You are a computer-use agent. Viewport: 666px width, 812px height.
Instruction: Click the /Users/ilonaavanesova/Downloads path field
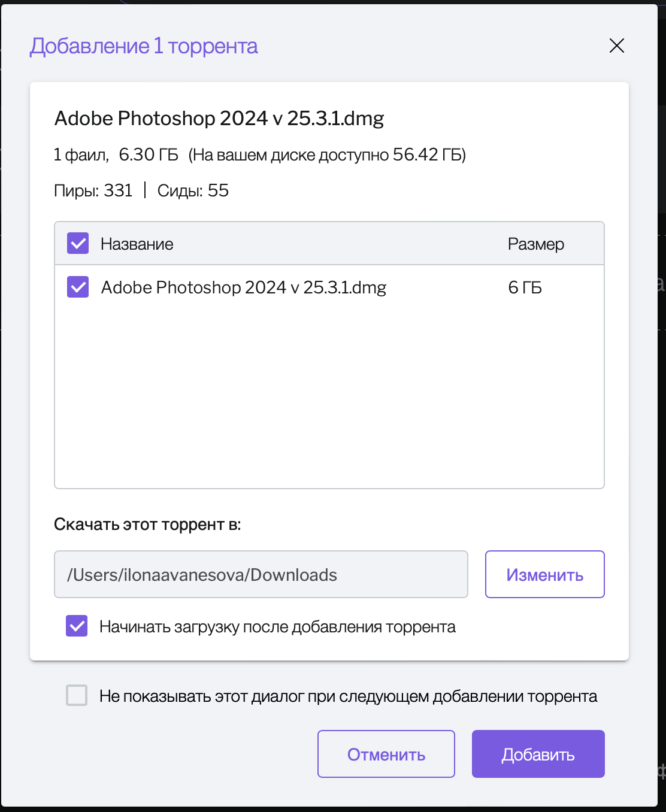(261, 574)
